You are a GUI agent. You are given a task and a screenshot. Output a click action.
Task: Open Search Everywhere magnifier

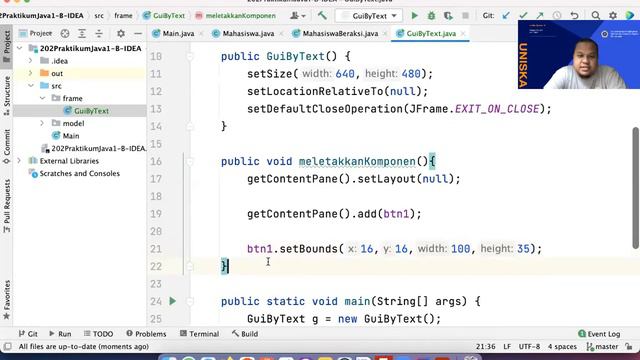(x=596, y=16)
